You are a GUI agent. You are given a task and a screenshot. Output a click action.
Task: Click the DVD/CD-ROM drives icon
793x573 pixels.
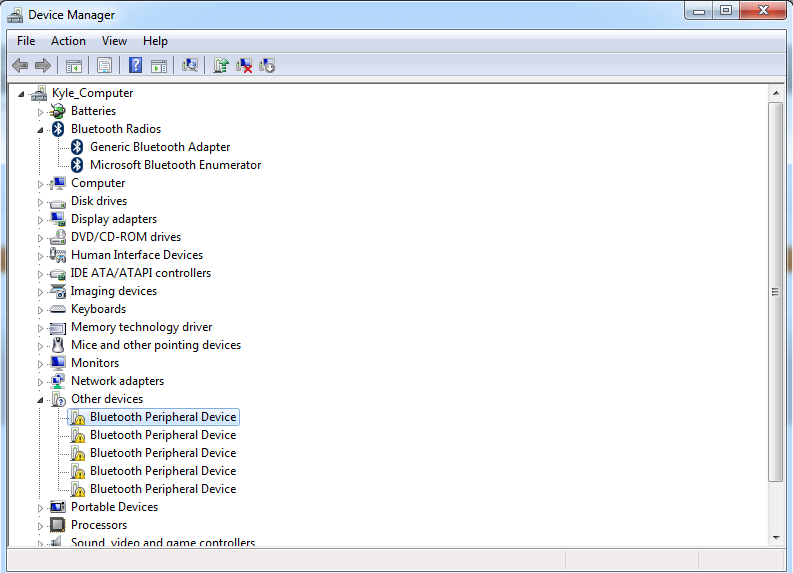point(58,237)
